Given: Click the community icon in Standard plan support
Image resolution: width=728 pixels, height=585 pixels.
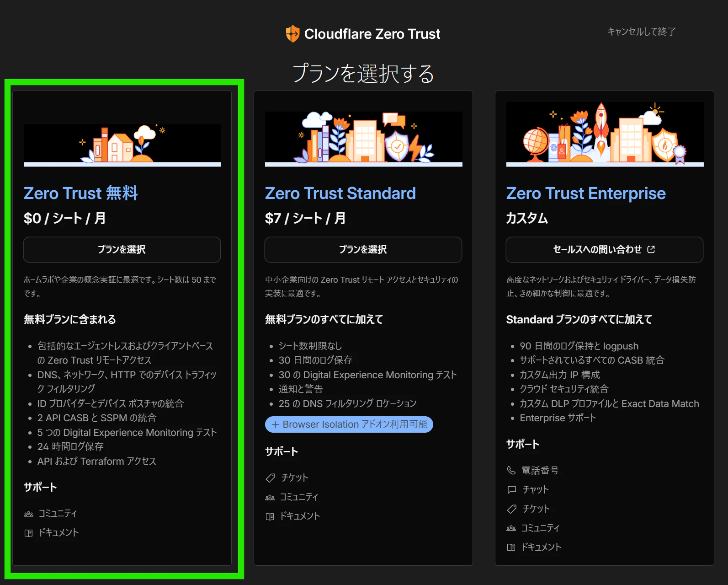Looking at the screenshot, I should coord(270,497).
